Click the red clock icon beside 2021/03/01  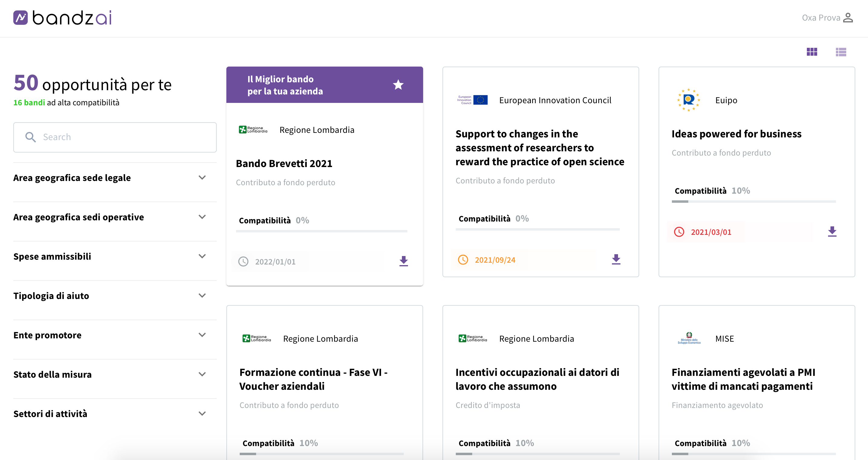[679, 232]
